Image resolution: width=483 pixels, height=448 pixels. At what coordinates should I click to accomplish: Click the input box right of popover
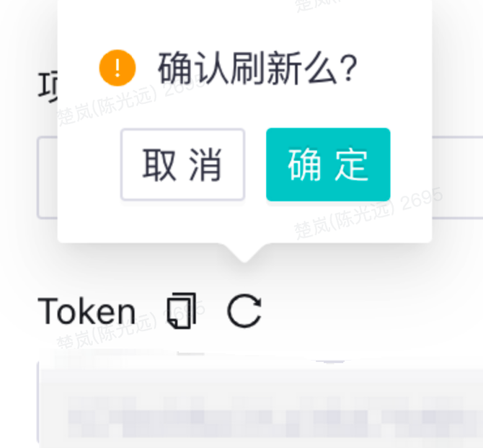(458, 177)
